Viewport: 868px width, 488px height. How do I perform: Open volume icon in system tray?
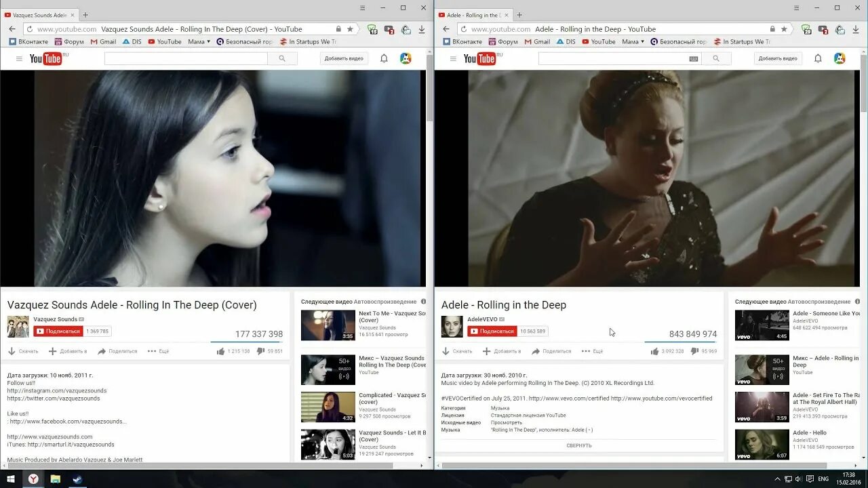click(x=797, y=479)
